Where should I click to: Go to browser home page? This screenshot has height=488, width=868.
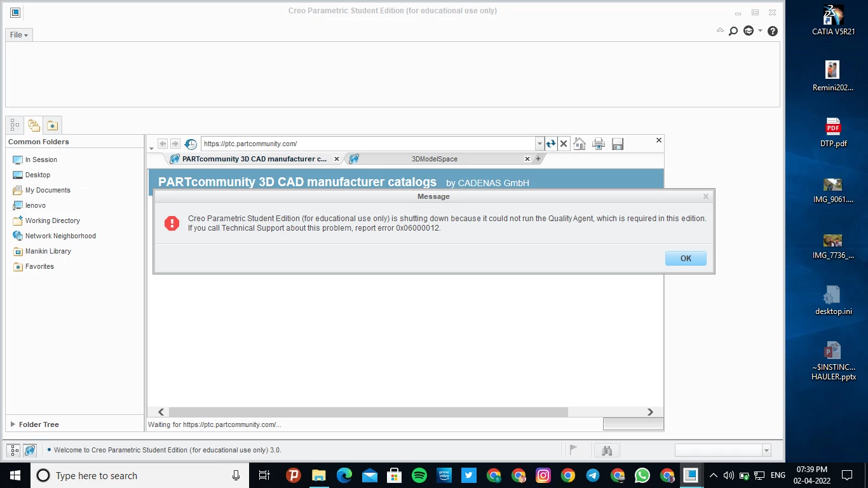pyautogui.click(x=580, y=144)
